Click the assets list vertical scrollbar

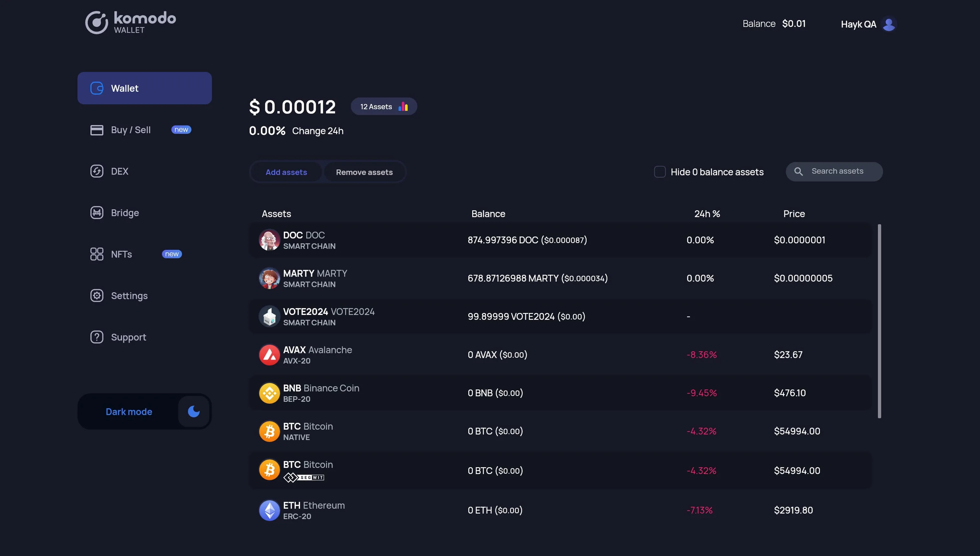(x=879, y=321)
